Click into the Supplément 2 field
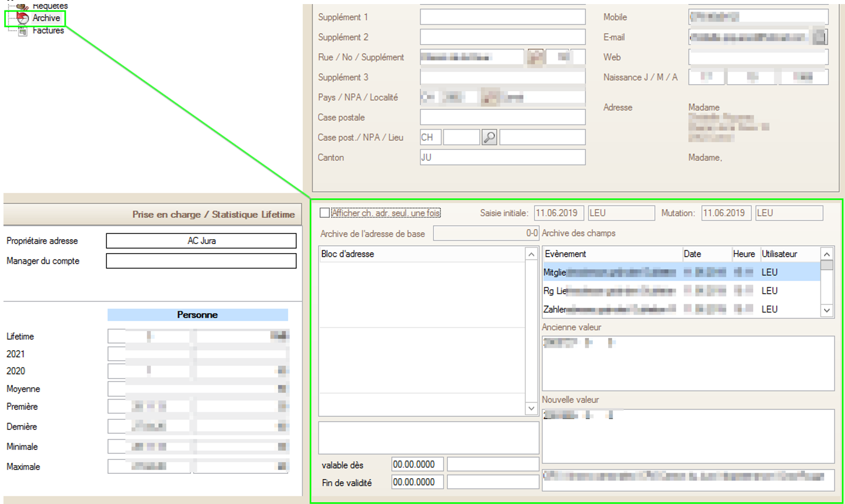845x504 pixels. click(x=502, y=37)
